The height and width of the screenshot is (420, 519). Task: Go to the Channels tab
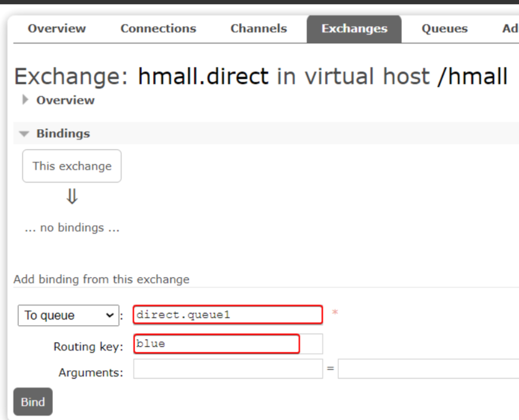pyautogui.click(x=258, y=28)
